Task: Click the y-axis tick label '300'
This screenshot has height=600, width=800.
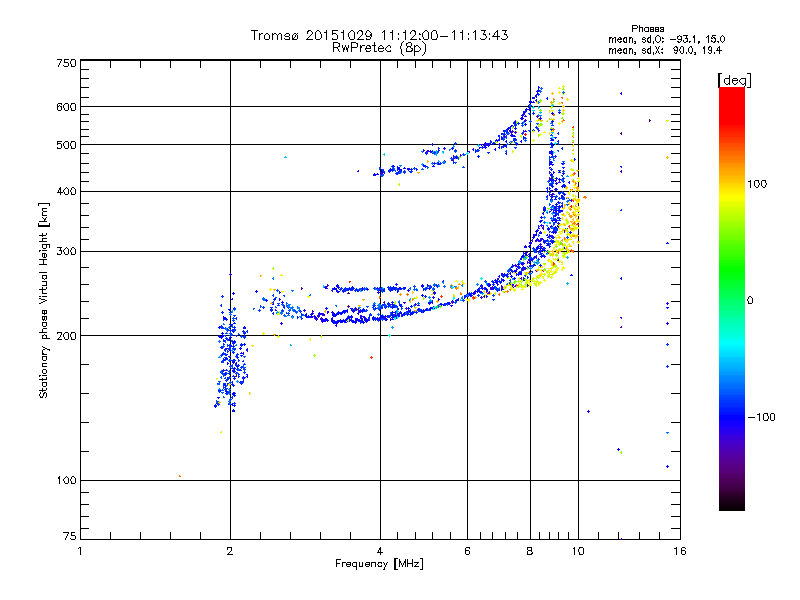Action: [67, 252]
